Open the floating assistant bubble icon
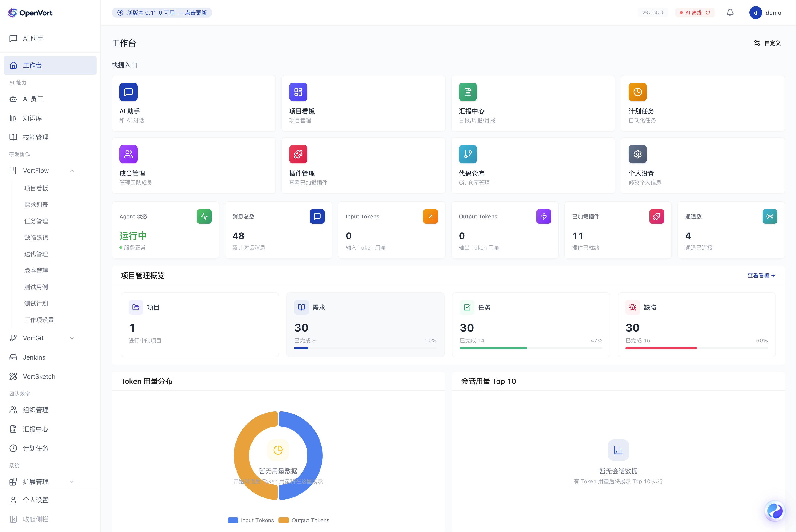The image size is (796, 532). click(x=775, y=511)
